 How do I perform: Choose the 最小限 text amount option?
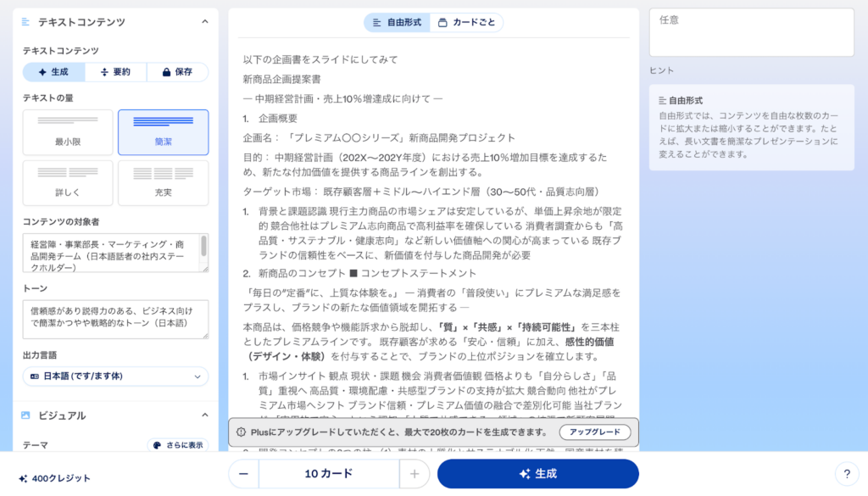coord(68,132)
